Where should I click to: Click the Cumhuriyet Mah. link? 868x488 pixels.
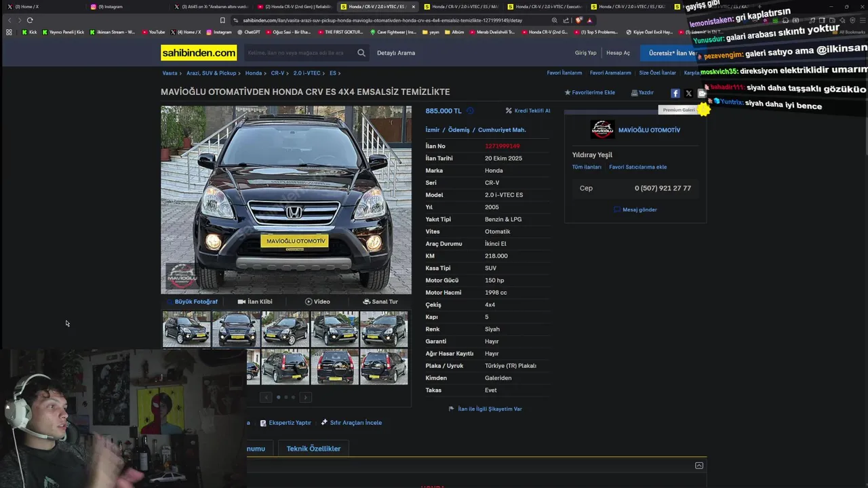[502, 130]
